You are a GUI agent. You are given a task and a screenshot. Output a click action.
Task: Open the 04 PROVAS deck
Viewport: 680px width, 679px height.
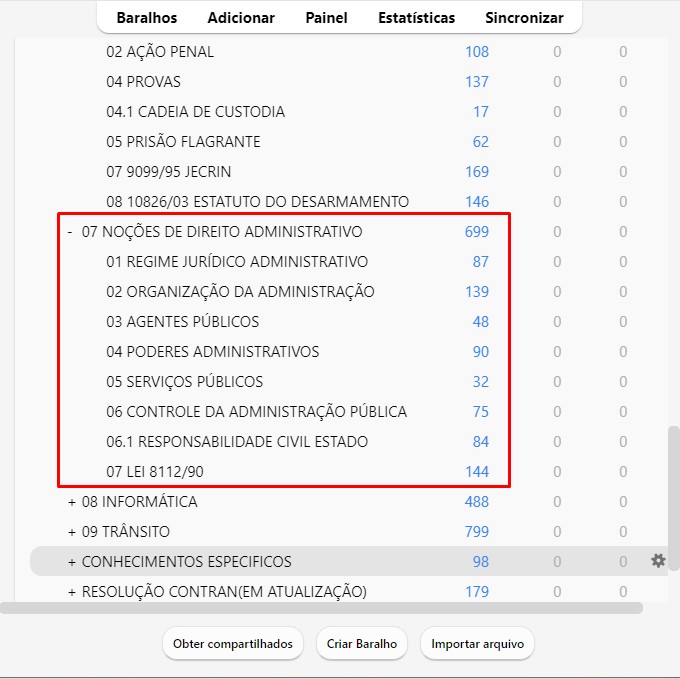(143, 82)
